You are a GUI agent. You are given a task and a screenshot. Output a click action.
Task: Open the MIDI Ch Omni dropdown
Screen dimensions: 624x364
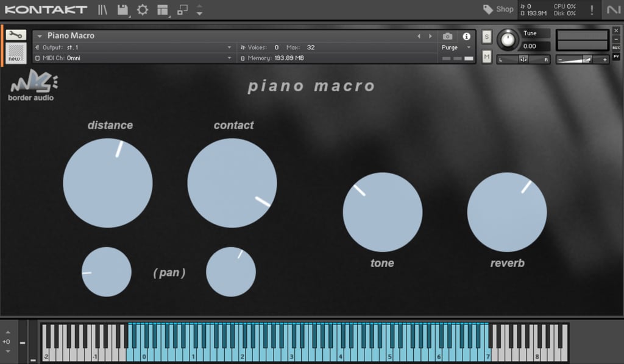tap(133, 58)
